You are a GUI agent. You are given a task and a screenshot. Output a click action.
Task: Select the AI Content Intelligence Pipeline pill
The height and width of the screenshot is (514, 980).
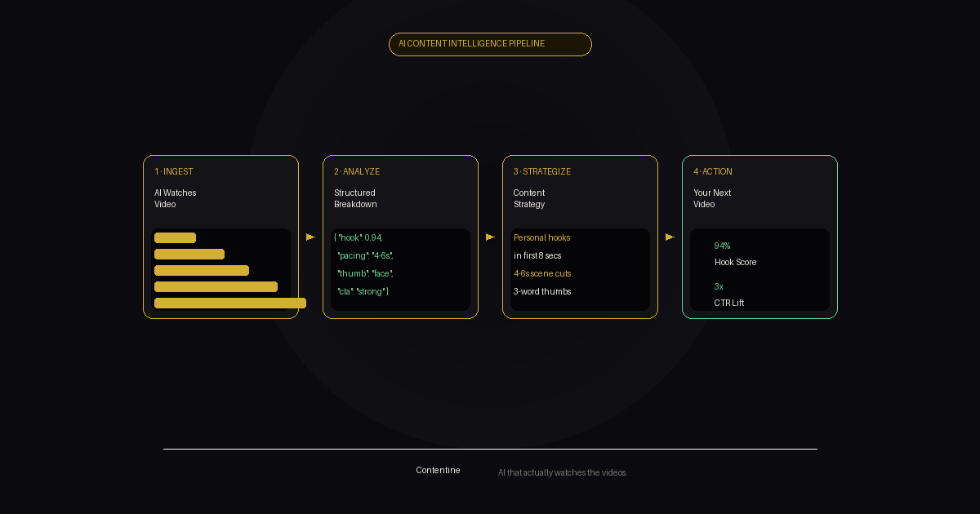click(x=490, y=44)
